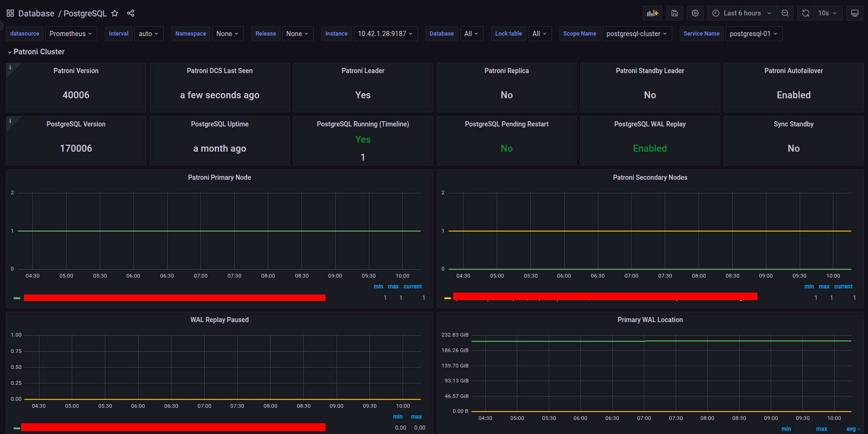868x434 pixels.
Task: Open the Last 6 hours time picker
Action: 742,13
